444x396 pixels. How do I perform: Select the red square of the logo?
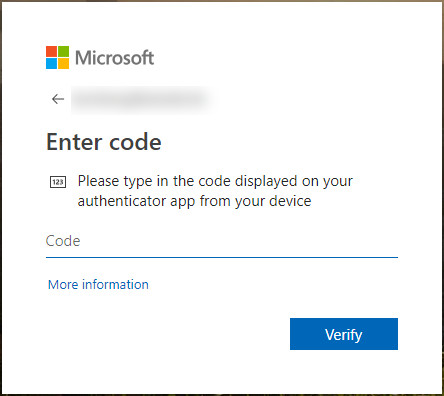pyautogui.click(x=51, y=51)
